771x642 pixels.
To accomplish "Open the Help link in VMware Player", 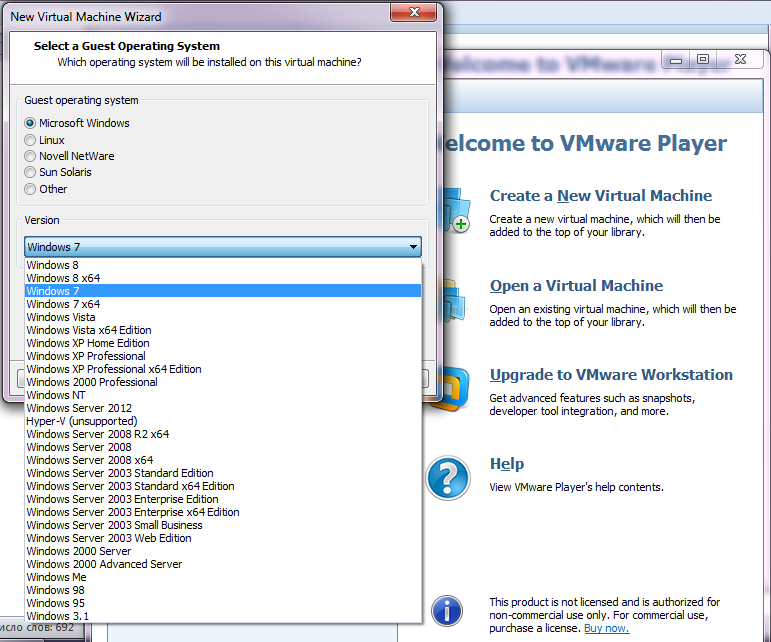I will (x=507, y=464).
